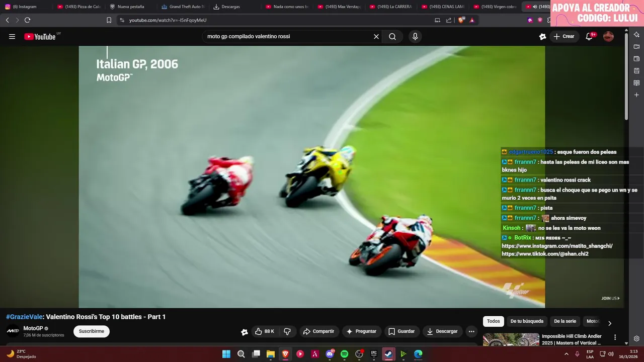The image size is (644, 362).
Task: Switch to the Max Verstappen tab
Action: [x=339, y=7]
